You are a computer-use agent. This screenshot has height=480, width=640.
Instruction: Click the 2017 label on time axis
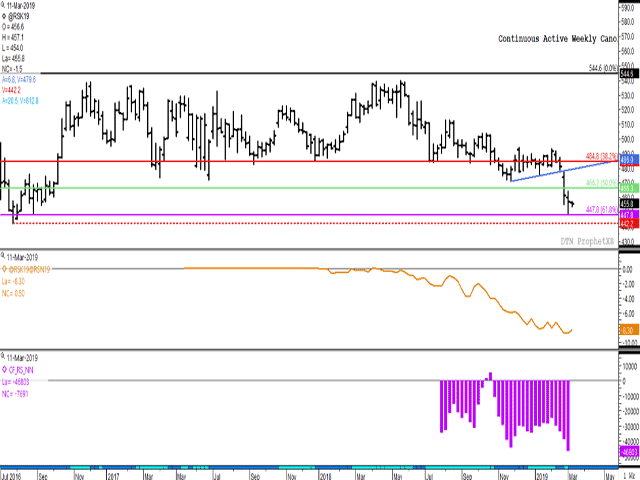point(113,476)
